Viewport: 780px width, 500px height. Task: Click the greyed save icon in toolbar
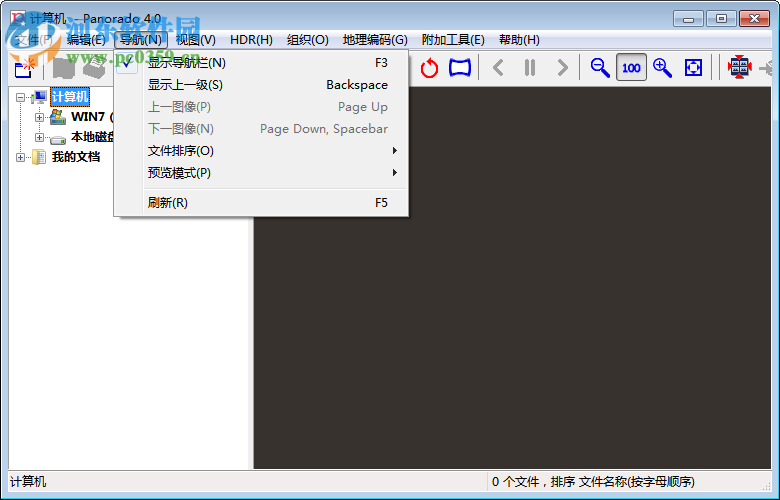(x=64, y=68)
